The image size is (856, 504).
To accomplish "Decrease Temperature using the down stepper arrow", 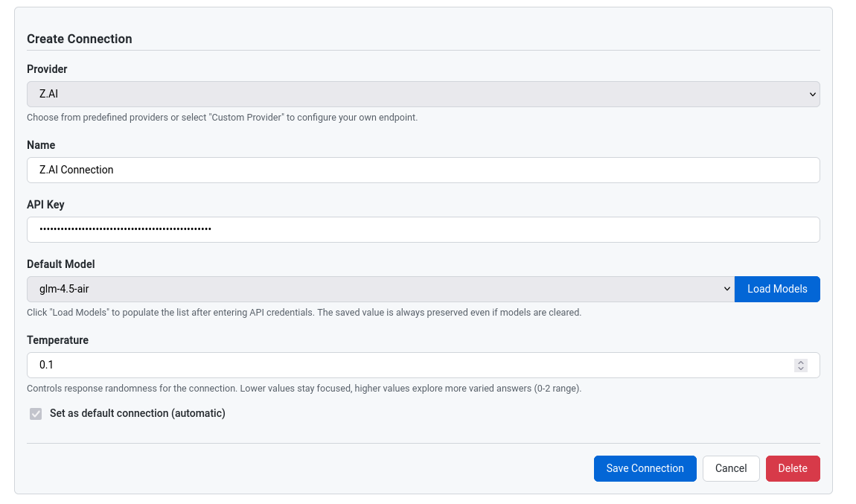I will click(801, 369).
